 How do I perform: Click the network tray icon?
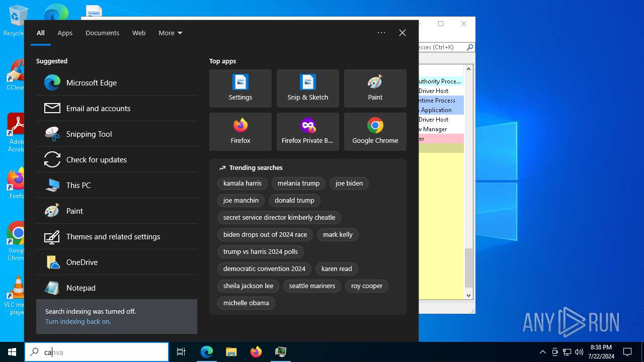point(567,352)
